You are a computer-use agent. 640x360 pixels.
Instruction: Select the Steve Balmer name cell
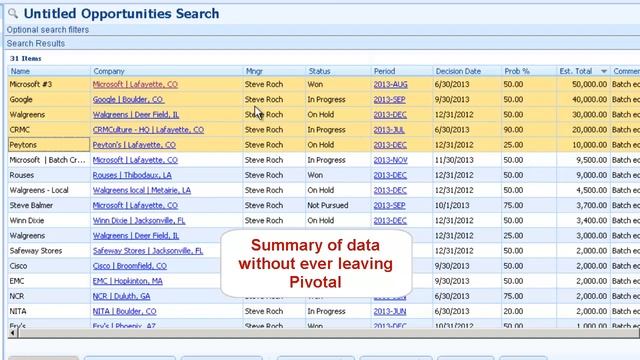tap(49, 205)
